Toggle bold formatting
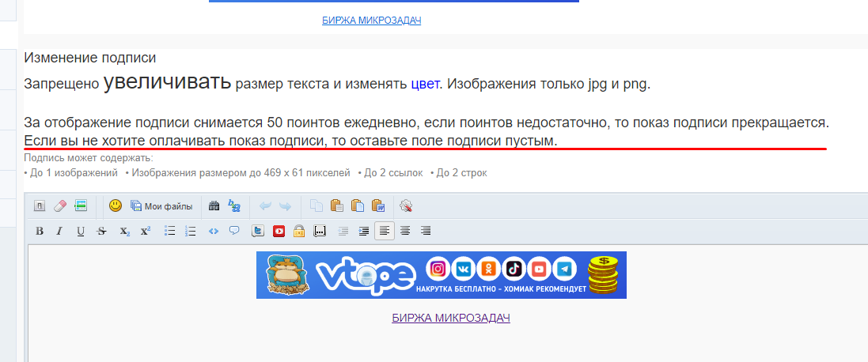The height and width of the screenshot is (362, 868). click(x=40, y=231)
